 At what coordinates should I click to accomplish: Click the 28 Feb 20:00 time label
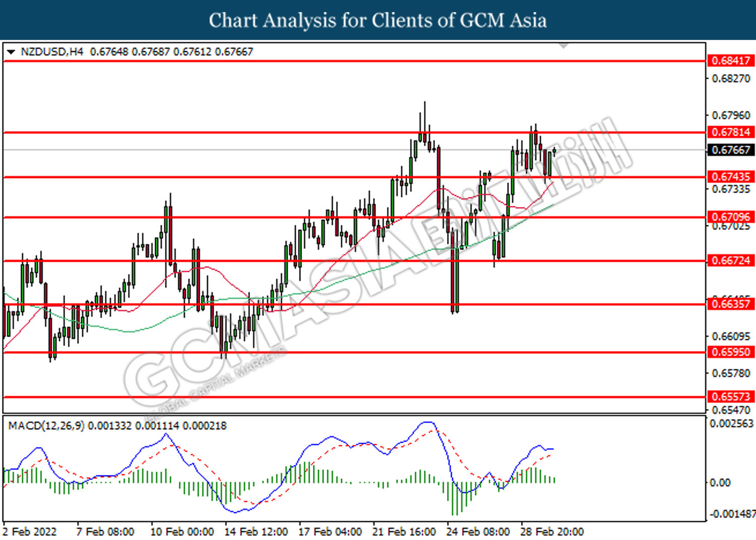point(552,532)
